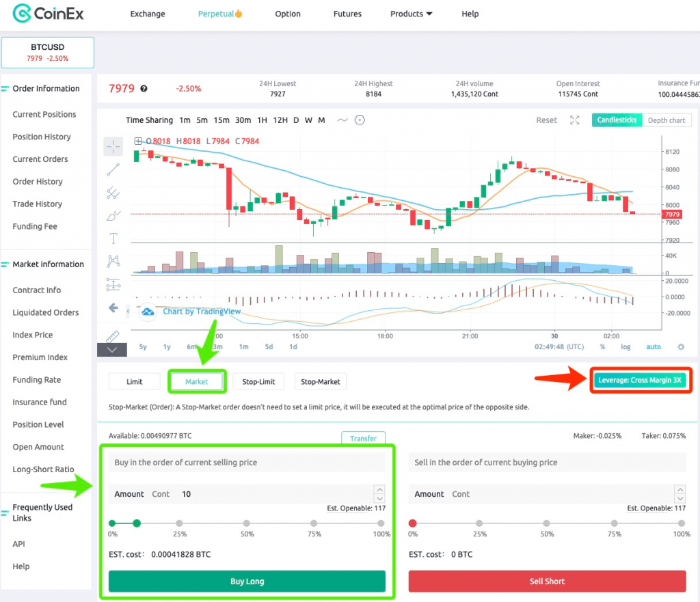Set chart range to 1d
700x602 pixels.
coord(293,346)
